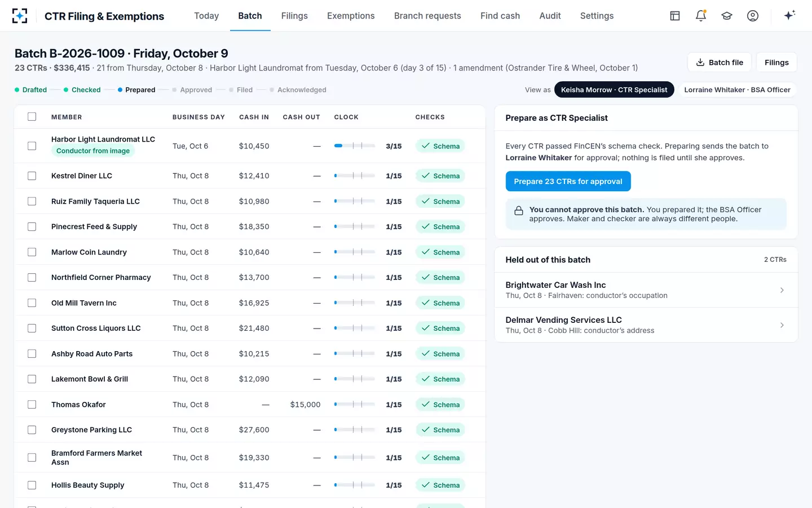This screenshot has height=508, width=812.
Task: Click Schema check badge for Thomas Okafor
Action: [x=440, y=405]
